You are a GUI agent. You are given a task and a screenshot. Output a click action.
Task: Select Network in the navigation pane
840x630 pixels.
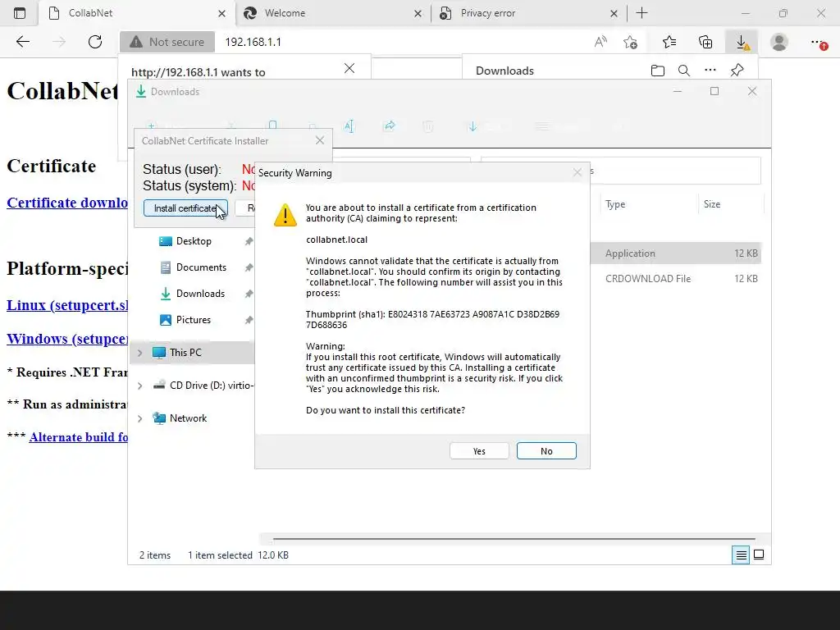pyautogui.click(x=188, y=418)
